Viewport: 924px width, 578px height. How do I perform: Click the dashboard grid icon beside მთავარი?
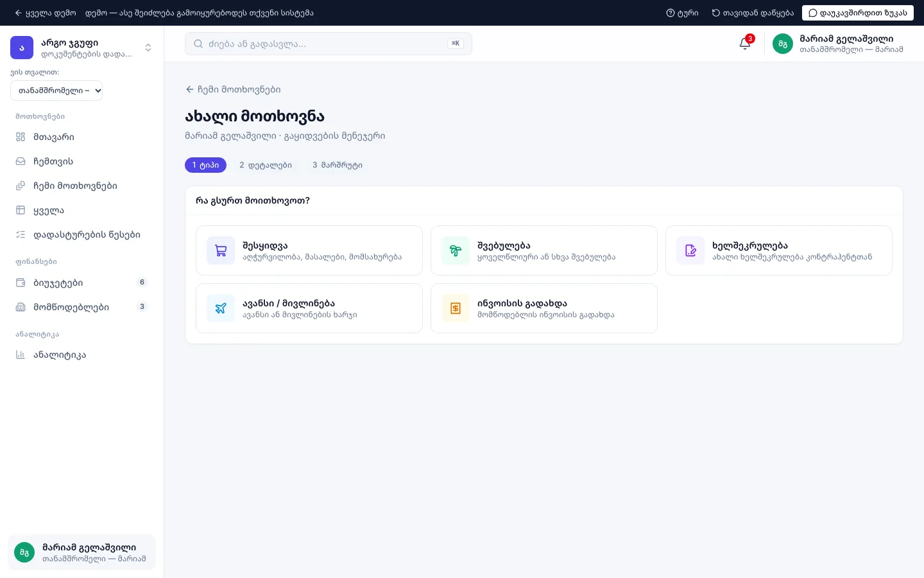21,137
